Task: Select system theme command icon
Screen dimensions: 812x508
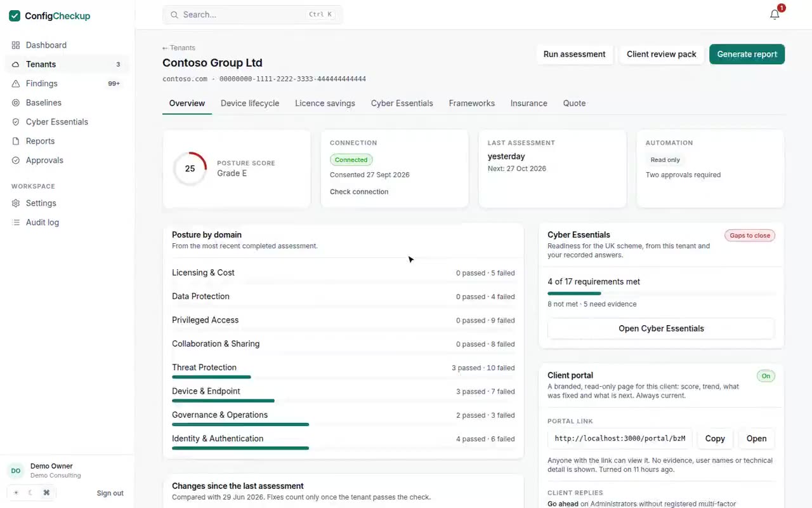Action: pyautogui.click(x=46, y=493)
